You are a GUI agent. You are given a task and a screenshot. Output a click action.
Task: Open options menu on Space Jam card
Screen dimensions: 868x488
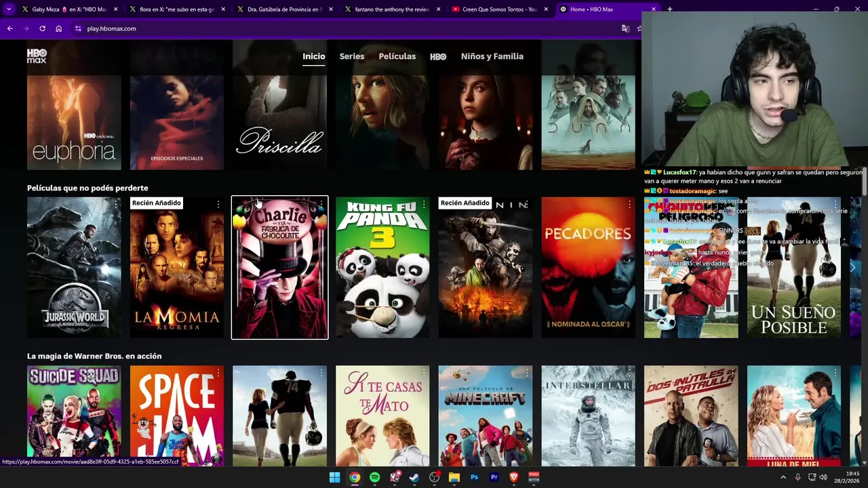tap(218, 373)
